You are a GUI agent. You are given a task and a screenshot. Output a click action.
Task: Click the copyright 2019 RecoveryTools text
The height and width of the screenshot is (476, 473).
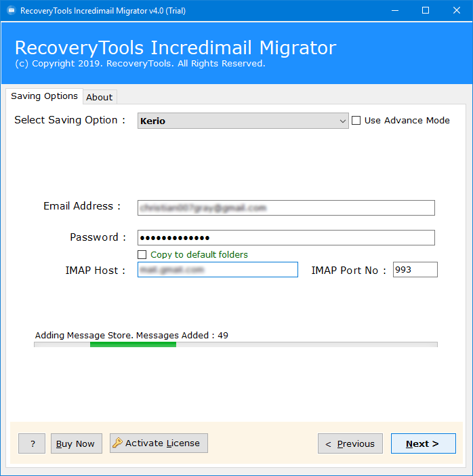click(x=140, y=64)
